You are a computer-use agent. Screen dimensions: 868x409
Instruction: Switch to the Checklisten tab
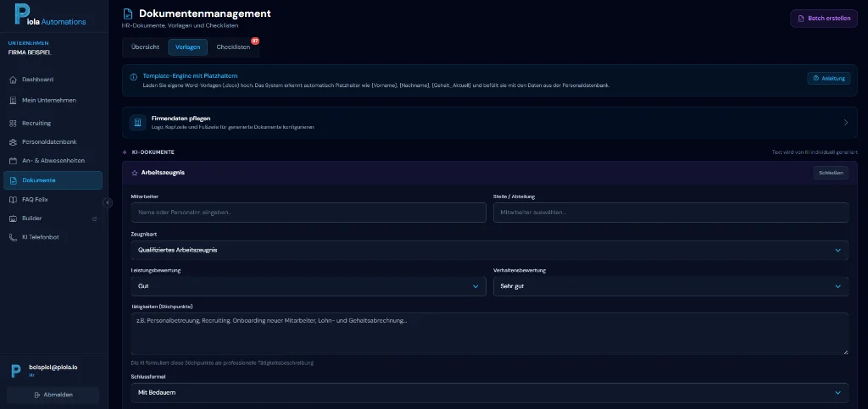233,47
